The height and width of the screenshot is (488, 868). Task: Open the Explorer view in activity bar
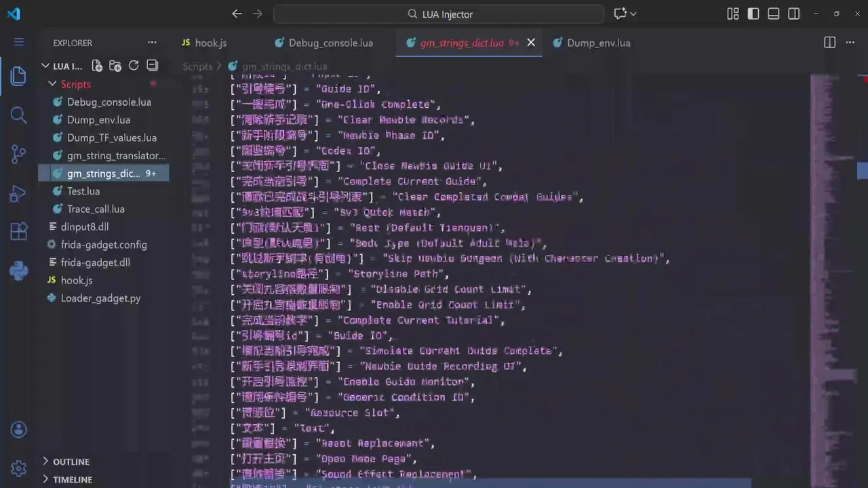(x=18, y=76)
